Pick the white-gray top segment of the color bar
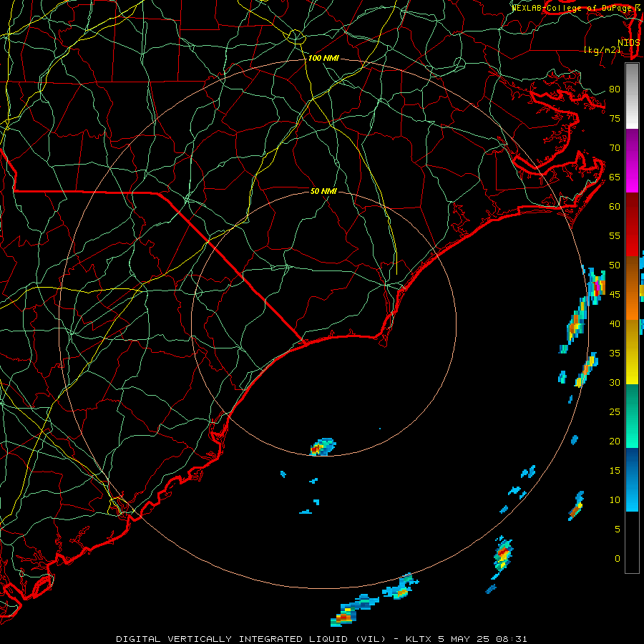Viewport: 644px width, 644px height. coord(632,96)
